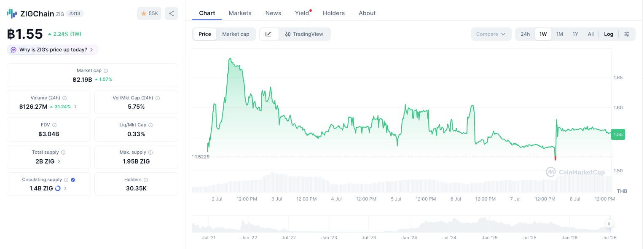Click Volume (24h) info icon
The image size is (644, 249).
click(x=64, y=98)
